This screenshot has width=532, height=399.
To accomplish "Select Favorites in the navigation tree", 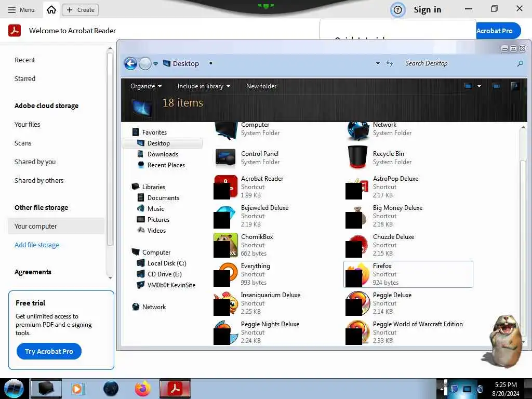I will pos(154,132).
